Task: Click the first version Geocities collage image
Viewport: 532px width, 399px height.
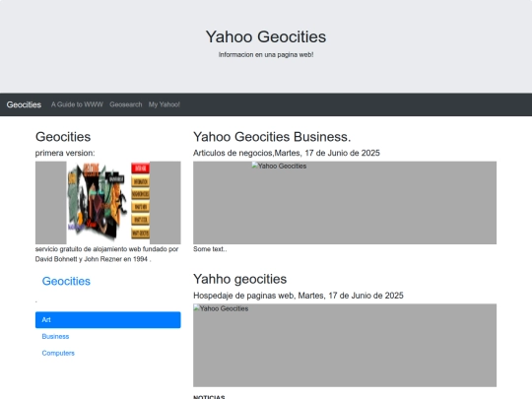Action: 108,203
